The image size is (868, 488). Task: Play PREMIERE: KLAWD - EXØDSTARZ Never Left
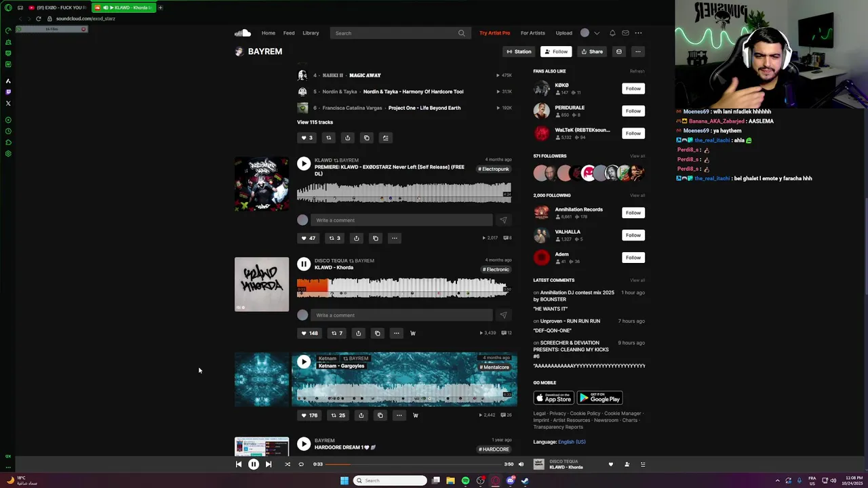click(304, 163)
